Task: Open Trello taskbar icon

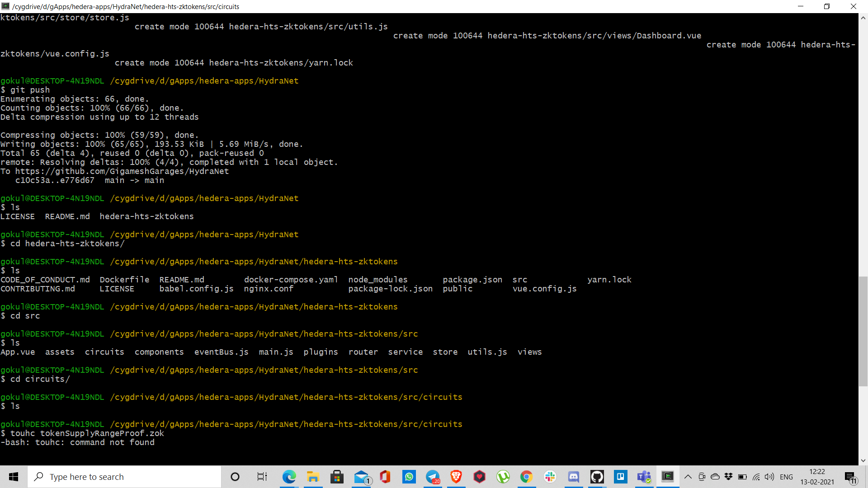Action: click(x=621, y=477)
